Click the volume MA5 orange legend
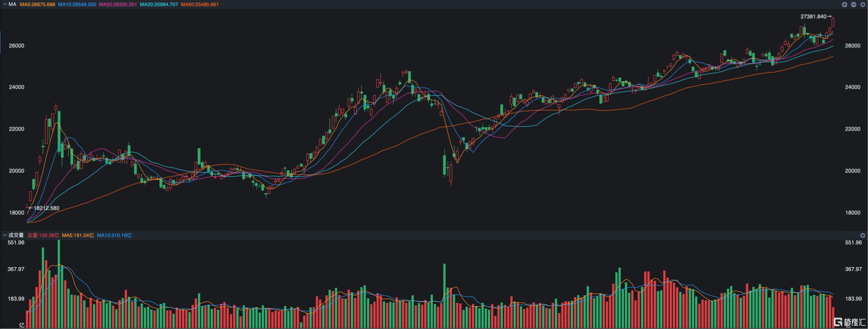Image resolution: width=868 pixels, height=329 pixels. point(78,235)
